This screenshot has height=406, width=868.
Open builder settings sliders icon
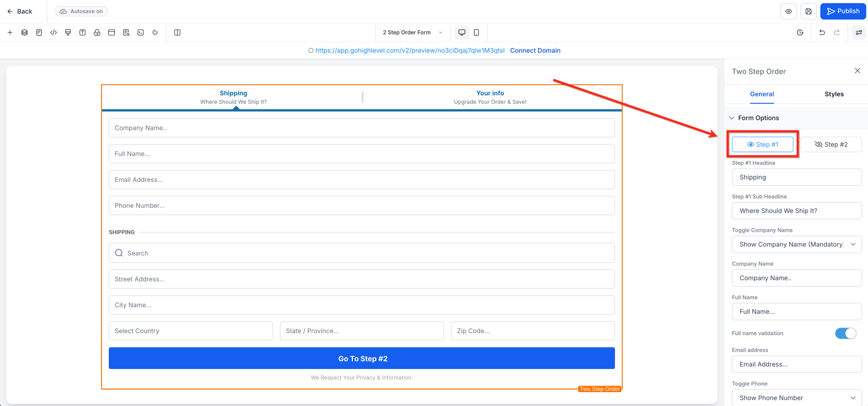click(859, 32)
